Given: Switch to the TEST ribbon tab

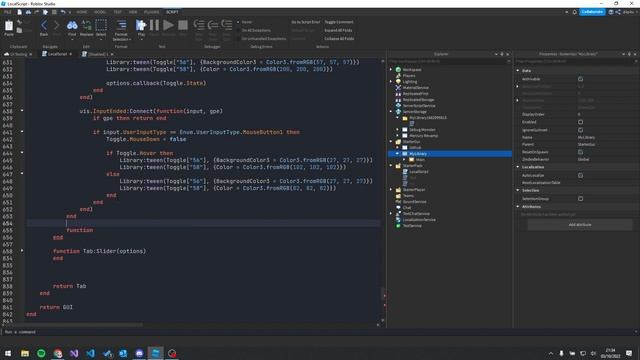Looking at the screenshot, I should (x=118, y=12).
